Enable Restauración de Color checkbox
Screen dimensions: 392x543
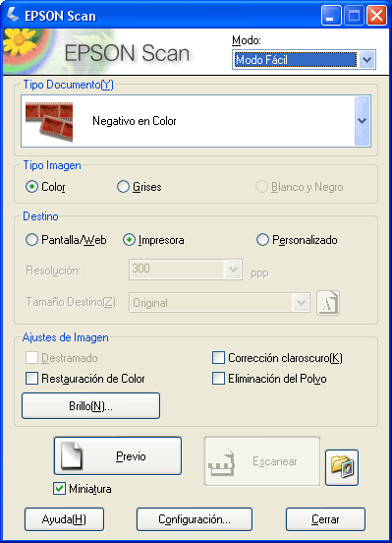click(31, 378)
